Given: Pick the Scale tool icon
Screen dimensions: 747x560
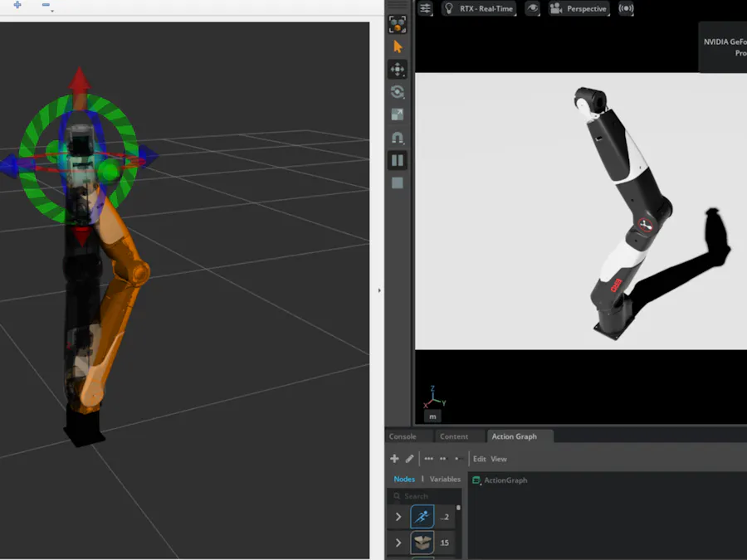Looking at the screenshot, I should [x=398, y=114].
